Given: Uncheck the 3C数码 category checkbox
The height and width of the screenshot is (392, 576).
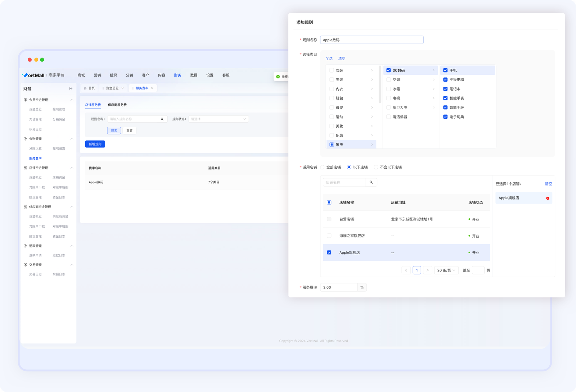Looking at the screenshot, I should coord(388,70).
